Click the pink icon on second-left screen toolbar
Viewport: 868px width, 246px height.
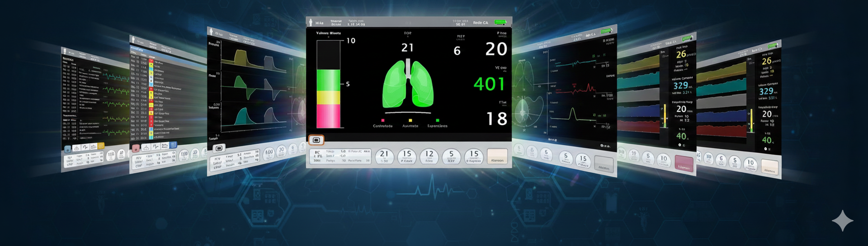pos(136,148)
